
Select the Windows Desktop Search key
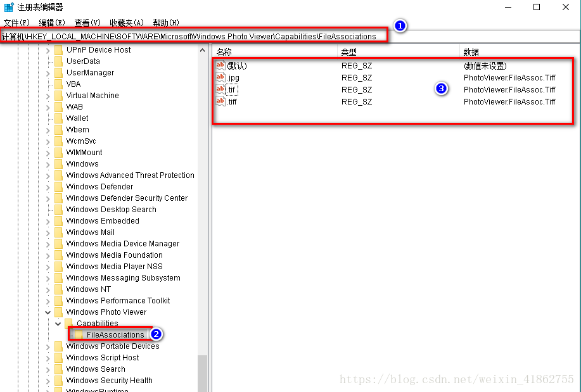(111, 210)
